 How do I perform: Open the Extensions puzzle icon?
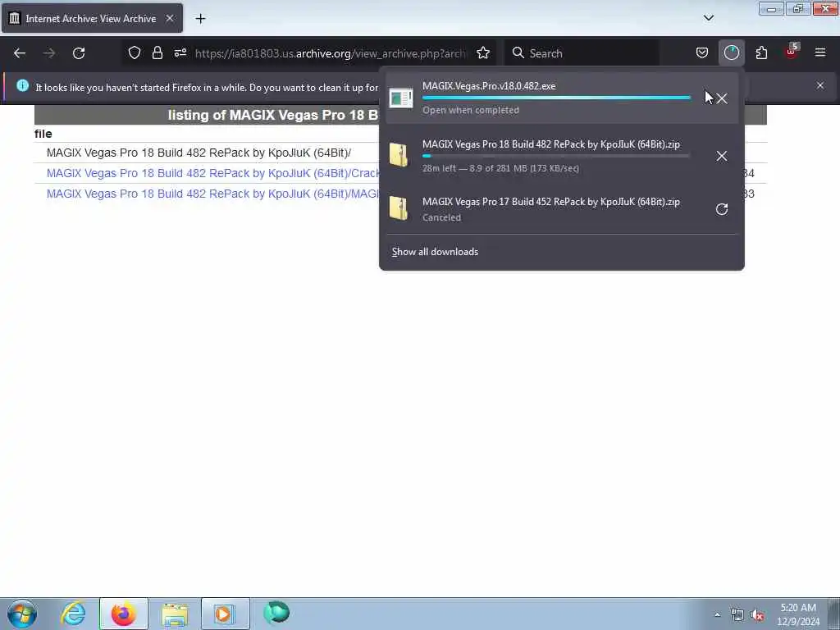click(x=761, y=52)
